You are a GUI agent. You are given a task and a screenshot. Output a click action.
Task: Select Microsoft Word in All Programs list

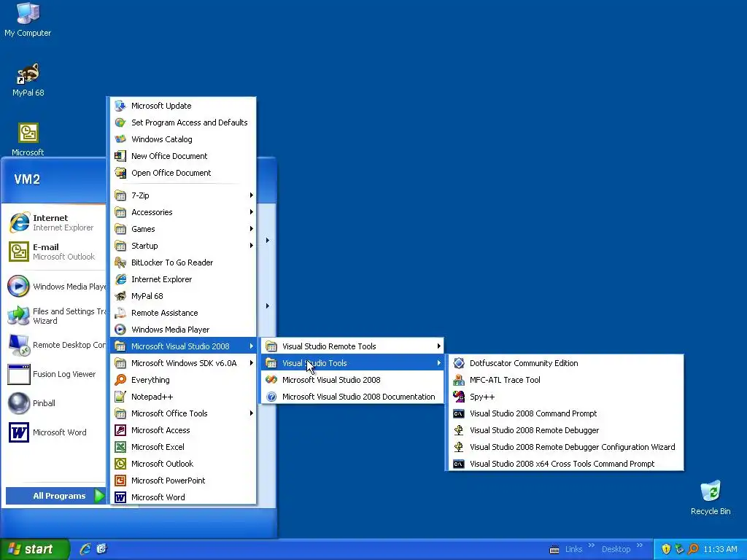183,497
